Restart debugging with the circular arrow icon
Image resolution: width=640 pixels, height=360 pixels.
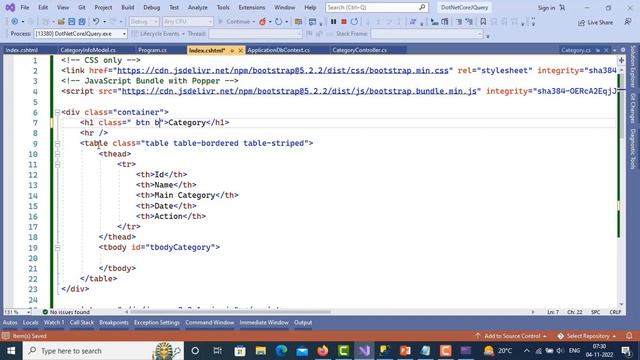(x=354, y=22)
